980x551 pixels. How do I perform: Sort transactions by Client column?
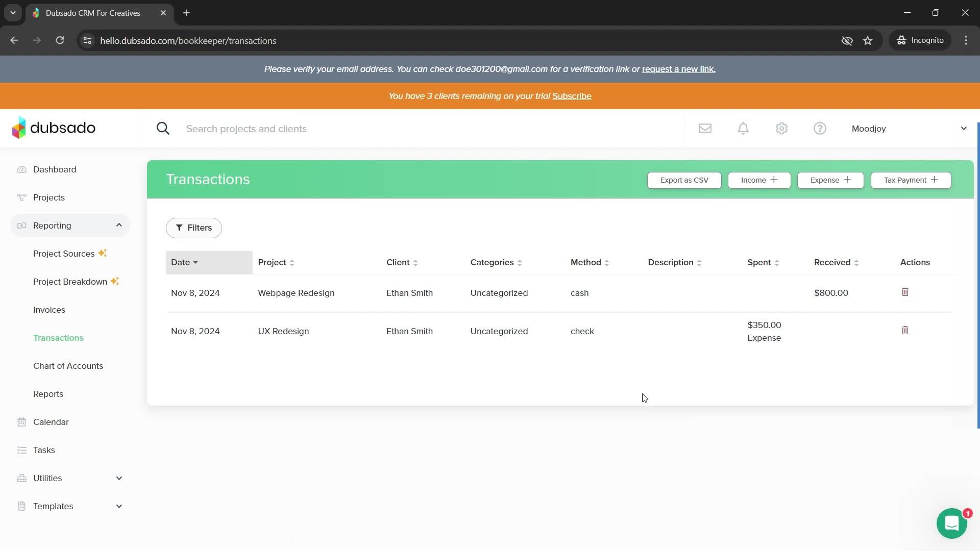[402, 262]
